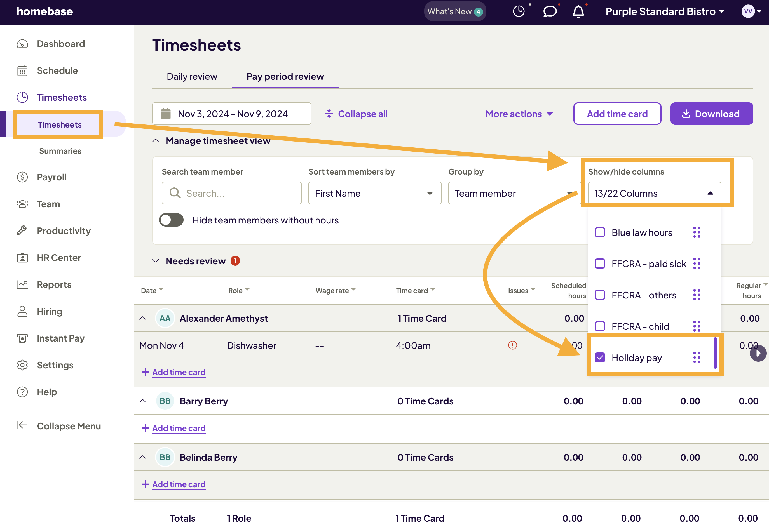Click the Holiday pay drag handle
Viewport: 769px width, 532px height.
(697, 358)
